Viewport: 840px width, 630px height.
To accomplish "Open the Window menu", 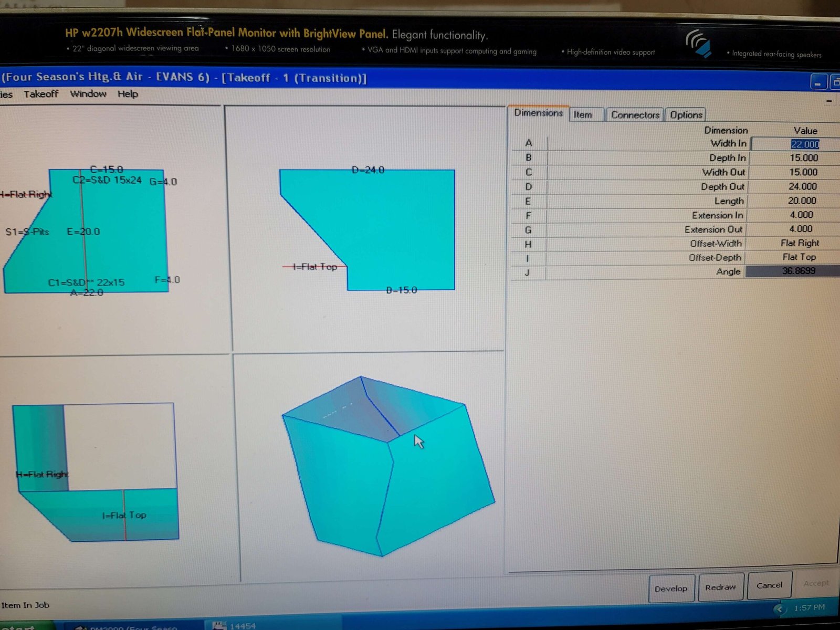I will (x=88, y=94).
